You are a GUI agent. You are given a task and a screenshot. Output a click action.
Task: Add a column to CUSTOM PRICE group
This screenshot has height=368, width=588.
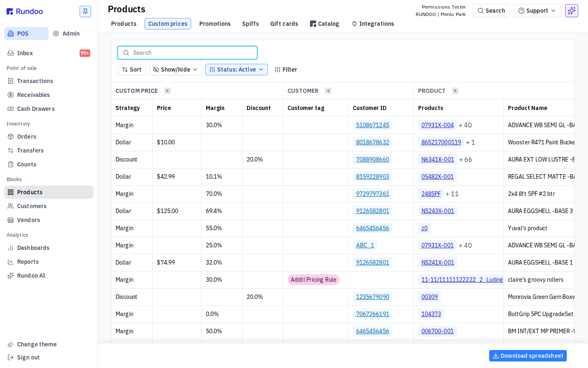(x=167, y=91)
